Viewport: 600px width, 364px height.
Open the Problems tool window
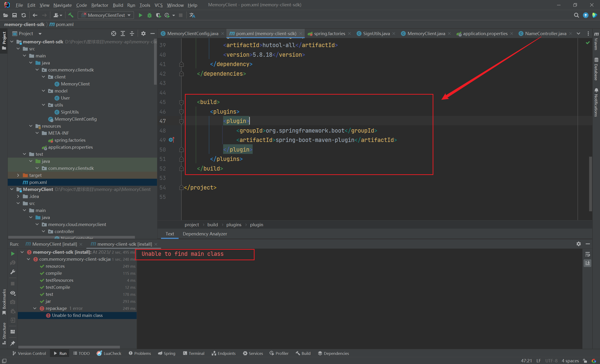(140, 353)
